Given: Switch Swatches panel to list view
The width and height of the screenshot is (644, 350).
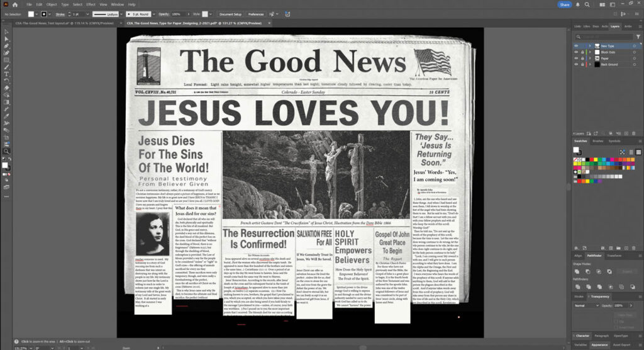Looking at the screenshot, I should point(631,152).
